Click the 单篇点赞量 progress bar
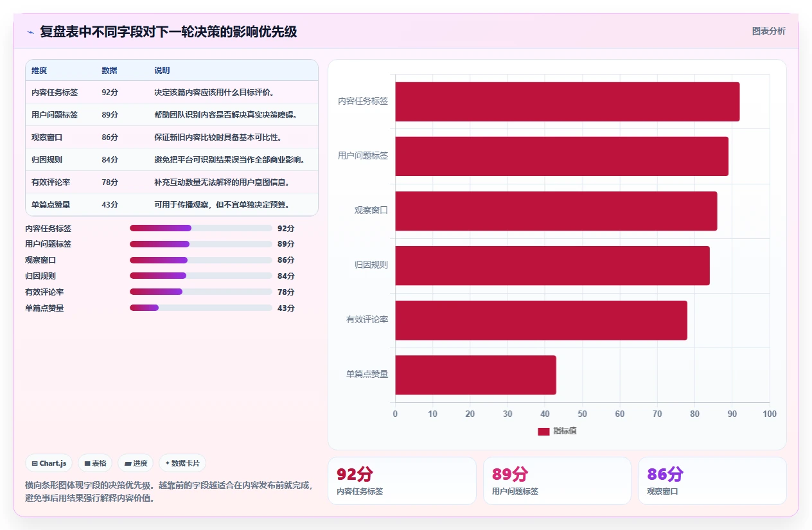The width and height of the screenshot is (812, 530). coord(201,308)
